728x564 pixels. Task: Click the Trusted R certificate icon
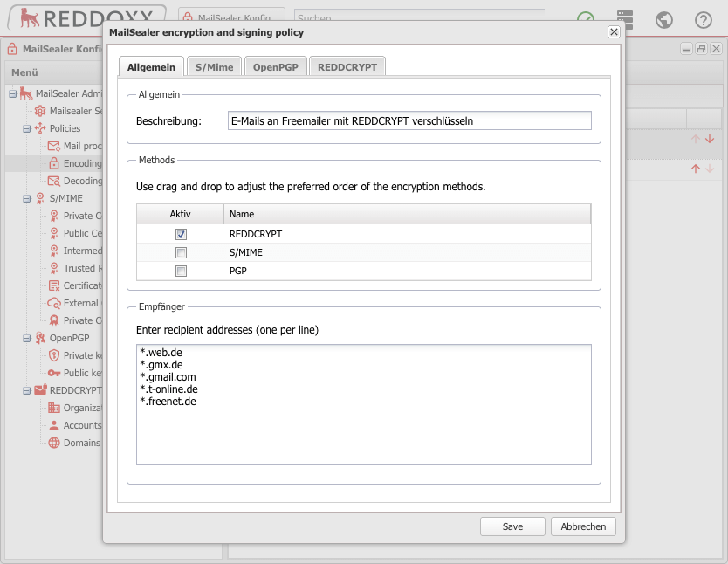coord(54,268)
